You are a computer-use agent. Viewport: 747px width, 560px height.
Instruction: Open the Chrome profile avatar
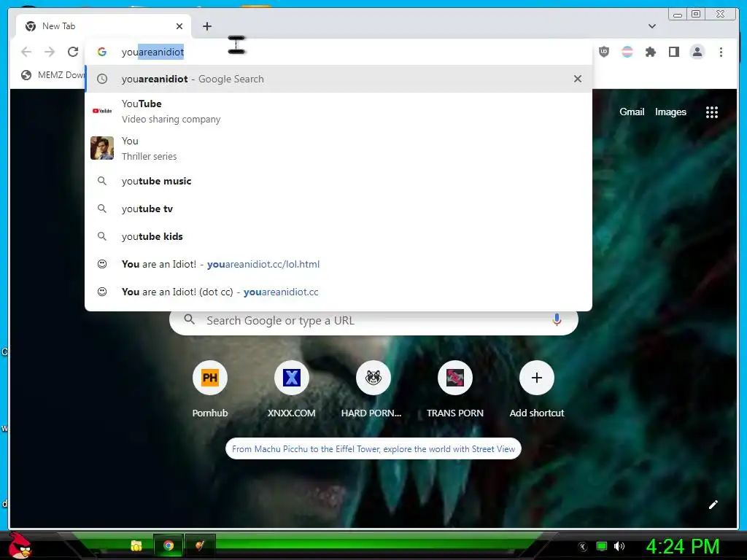pos(697,52)
